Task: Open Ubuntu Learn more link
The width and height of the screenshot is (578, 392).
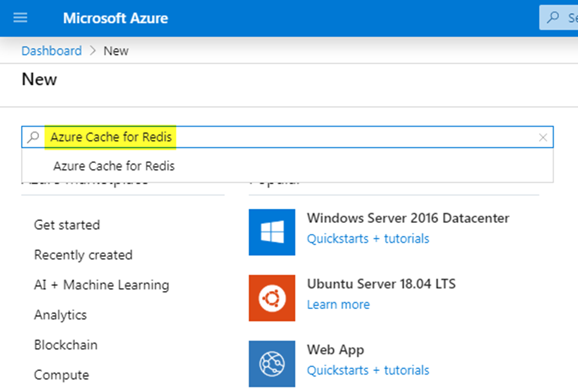Action: tap(338, 305)
